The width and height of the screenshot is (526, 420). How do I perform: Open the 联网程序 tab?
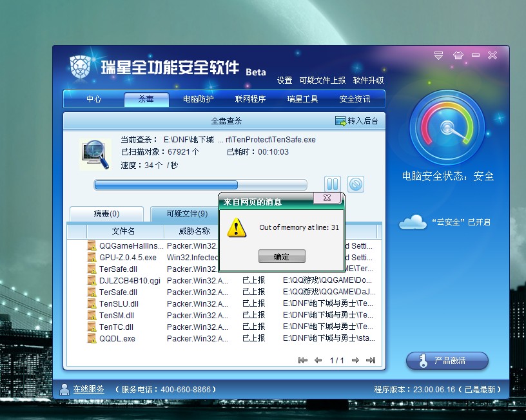pos(250,99)
